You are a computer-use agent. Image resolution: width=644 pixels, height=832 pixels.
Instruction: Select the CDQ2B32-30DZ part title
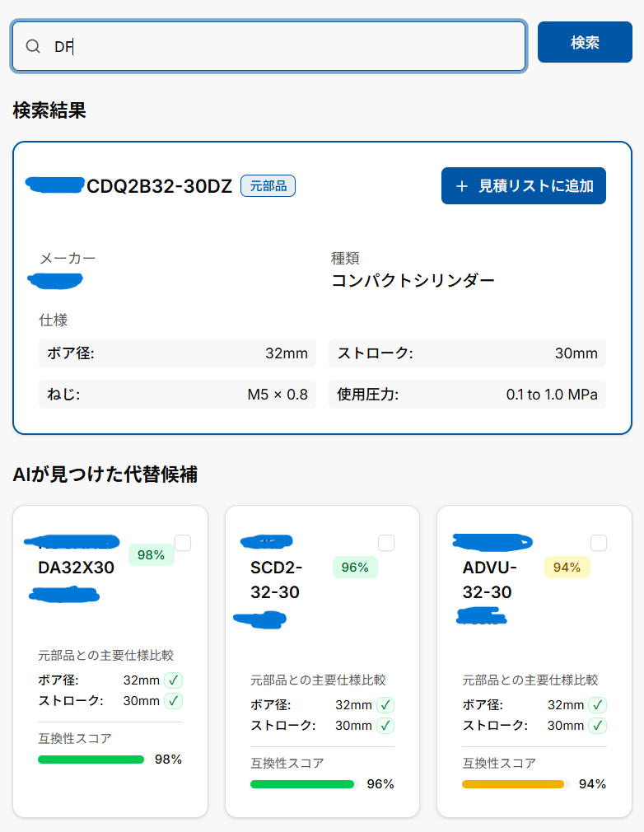pos(159,186)
